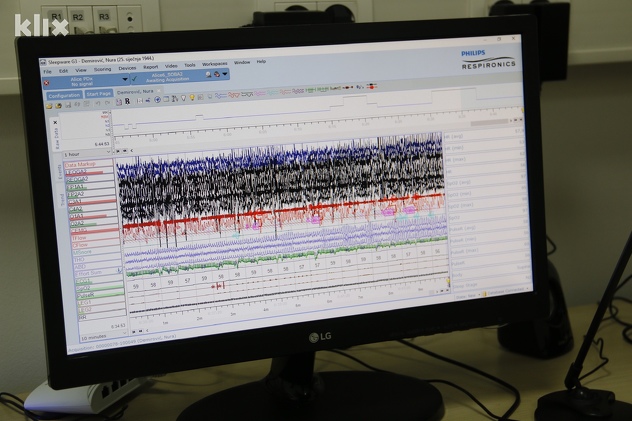
Task: Click the light bulb toolbar icon
Action: point(192,97)
